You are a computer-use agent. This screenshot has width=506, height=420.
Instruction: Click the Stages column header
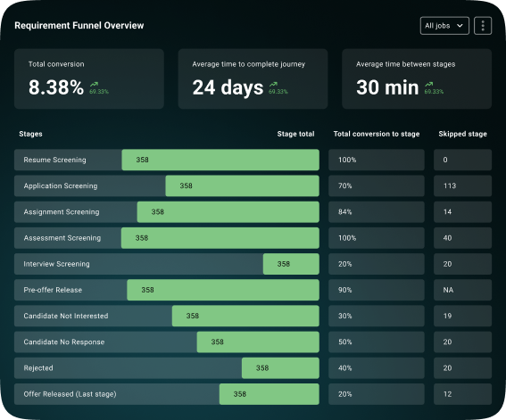[30, 134]
